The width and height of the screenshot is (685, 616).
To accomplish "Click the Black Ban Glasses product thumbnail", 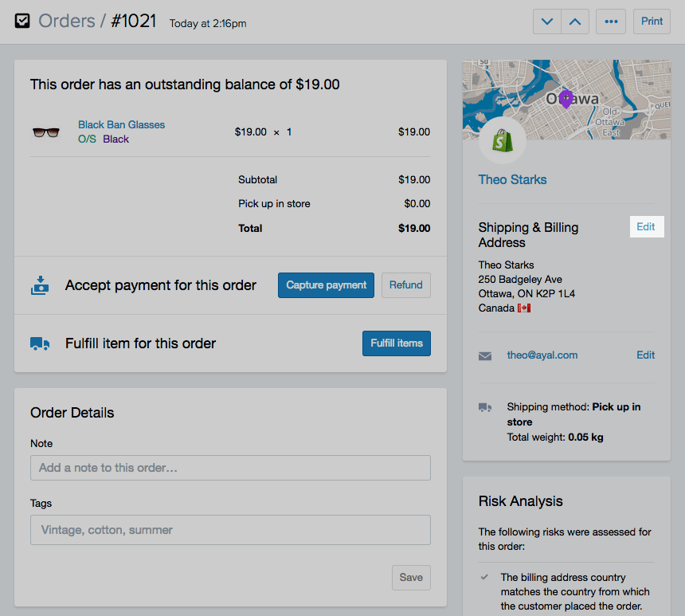I will [45, 132].
